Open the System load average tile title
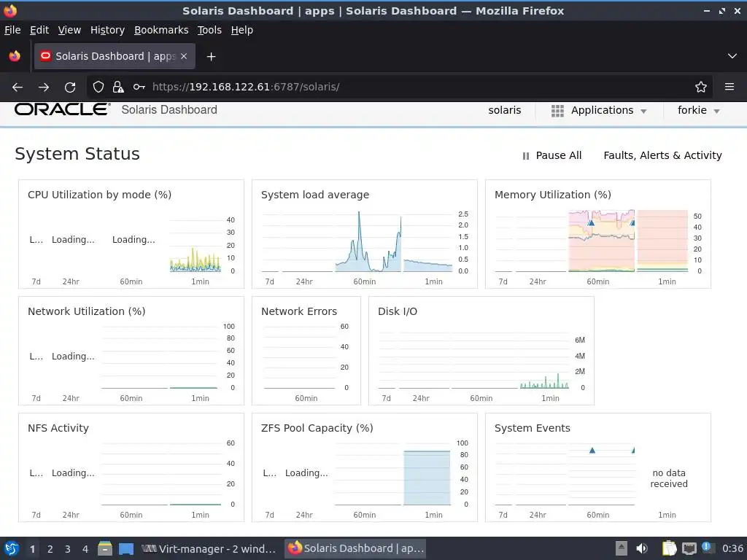Screen dimensions: 747x560 click(x=315, y=195)
